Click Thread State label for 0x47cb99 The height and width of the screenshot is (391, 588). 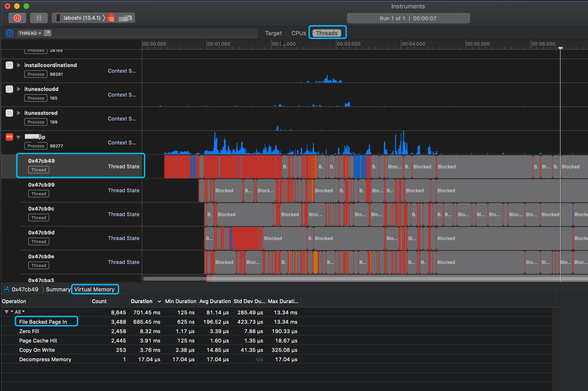coord(124,190)
